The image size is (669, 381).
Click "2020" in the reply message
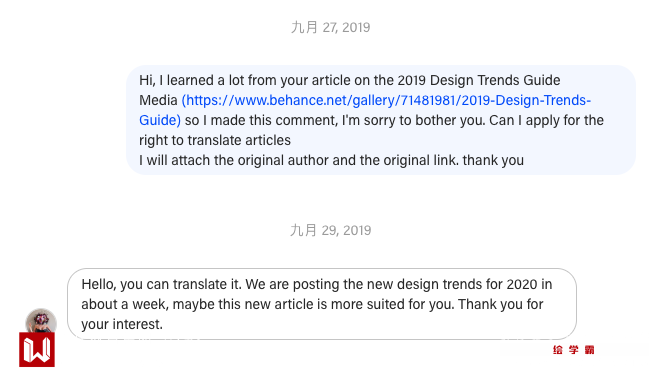[523, 284]
